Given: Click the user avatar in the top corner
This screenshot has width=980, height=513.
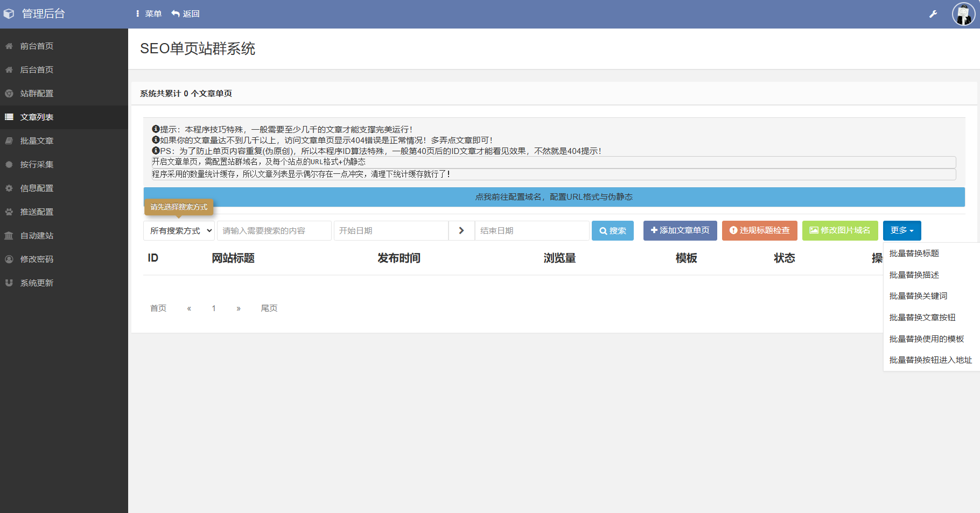Looking at the screenshot, I should pos(962,13).
